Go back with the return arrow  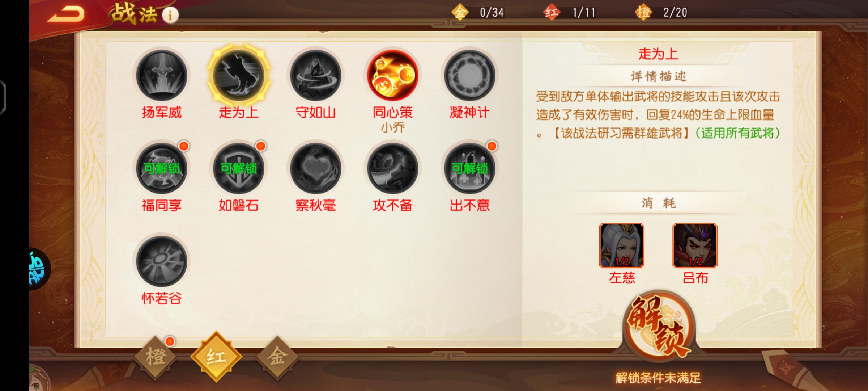[66, 14]
